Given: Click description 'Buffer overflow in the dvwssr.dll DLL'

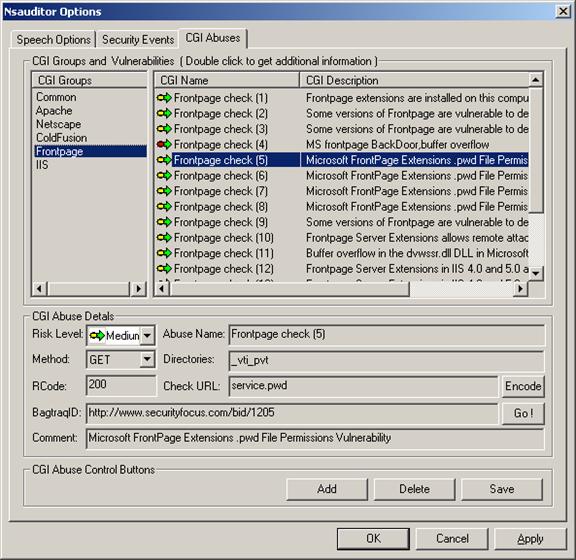Looking at the screenshot, I should pos(417,253).
